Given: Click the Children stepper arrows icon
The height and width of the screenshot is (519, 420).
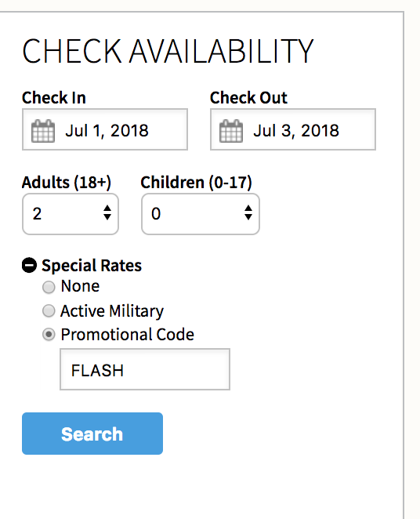Looking at the screenshot, I should click(248, 212).
